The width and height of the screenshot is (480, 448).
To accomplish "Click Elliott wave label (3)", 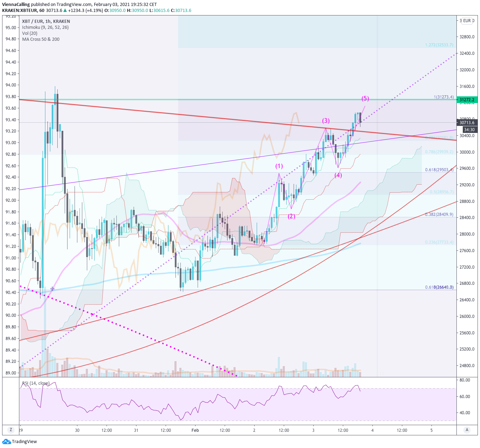I will (x=326, y=121).
